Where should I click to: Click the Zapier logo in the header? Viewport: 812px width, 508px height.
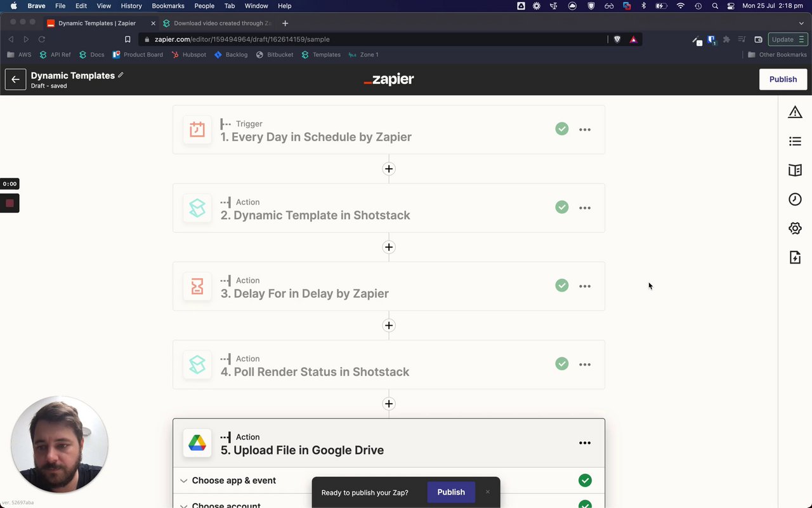click(x=389, y=79)
